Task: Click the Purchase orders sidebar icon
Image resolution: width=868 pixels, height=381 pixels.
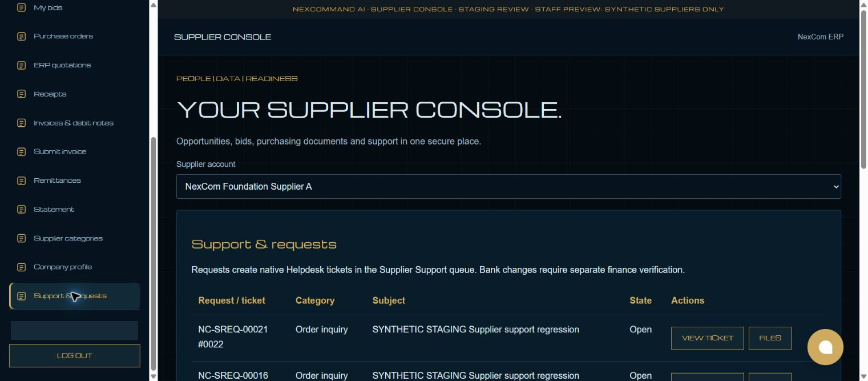Action: 21,36
